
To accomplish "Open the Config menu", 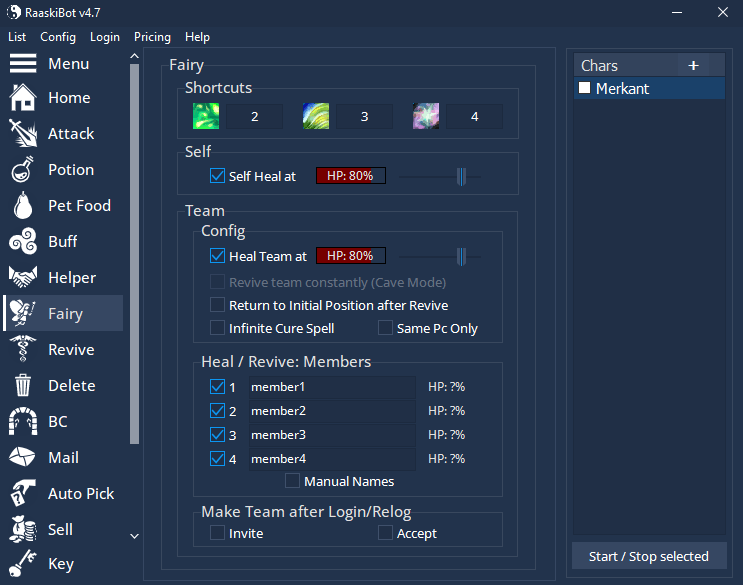I will [58, 37].
